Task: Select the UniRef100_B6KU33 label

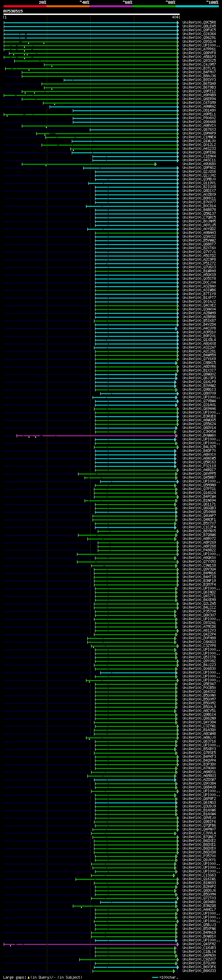Action: point(199,971)
